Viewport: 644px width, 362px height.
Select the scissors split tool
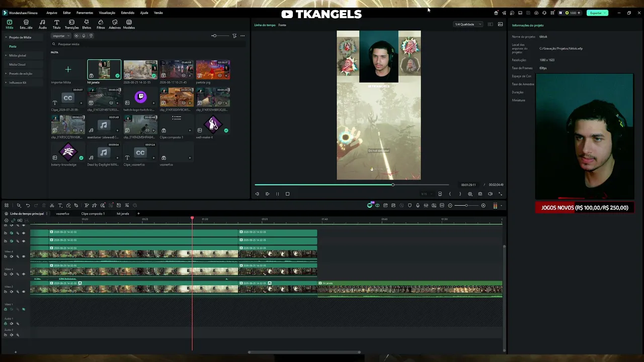coord(52,205)
